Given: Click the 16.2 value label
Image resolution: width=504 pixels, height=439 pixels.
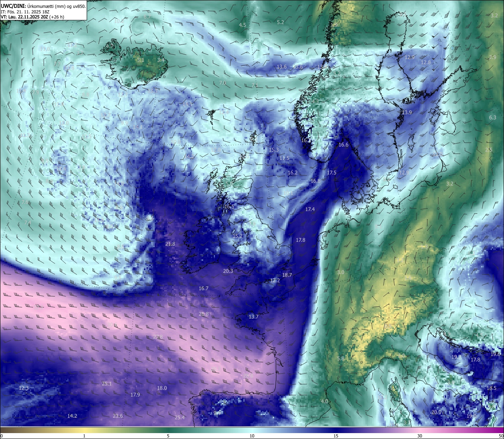Looking at the screenshot, I should pyautogui.click(x=293, y=172).
